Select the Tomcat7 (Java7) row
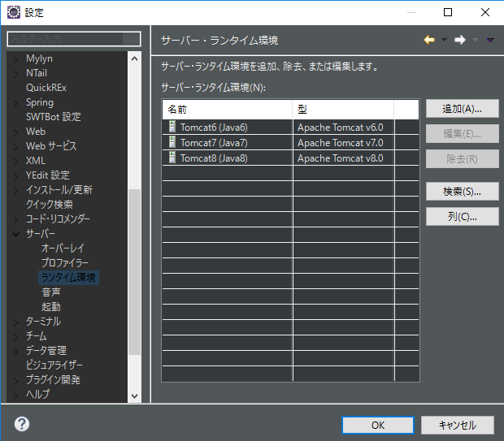The image size is (504, 441). [290, 142]
